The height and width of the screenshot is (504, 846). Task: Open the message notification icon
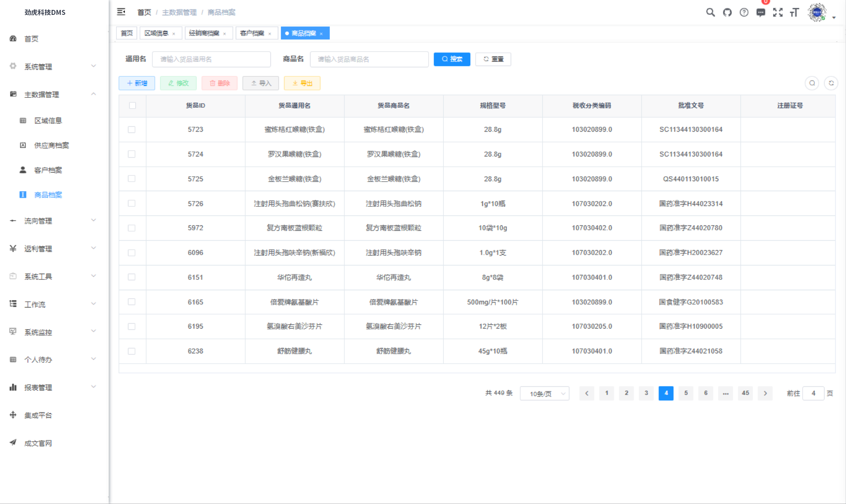[x=761, y=12]
